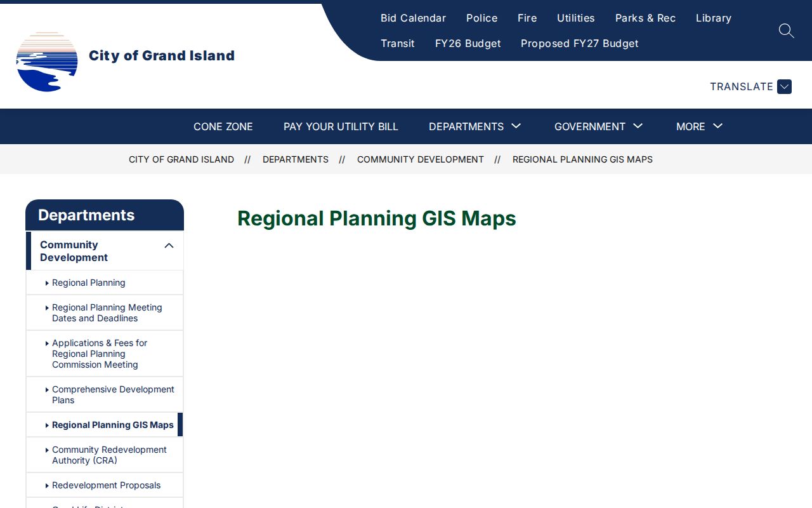View the Proposed FY27 Budget link
The height and width of the screenshot is (508, 812).
tap(580, 43)
